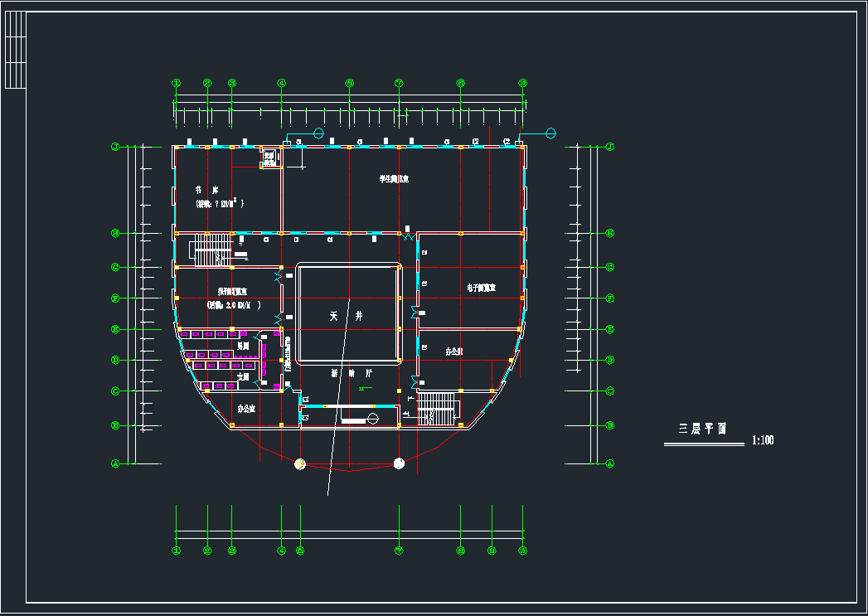Select left-side axis bubble J

click(116, 147)
